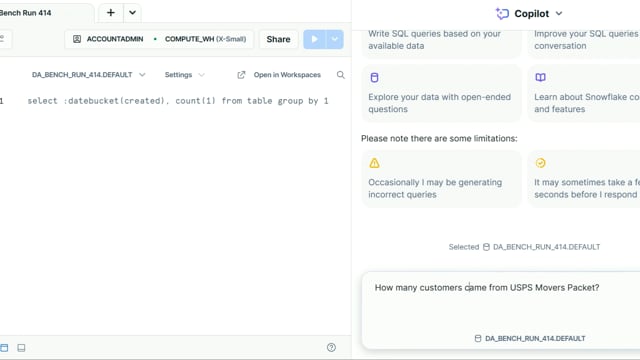
Task: Open the Settings dropdown in the editor
Action: pos(184,75)
